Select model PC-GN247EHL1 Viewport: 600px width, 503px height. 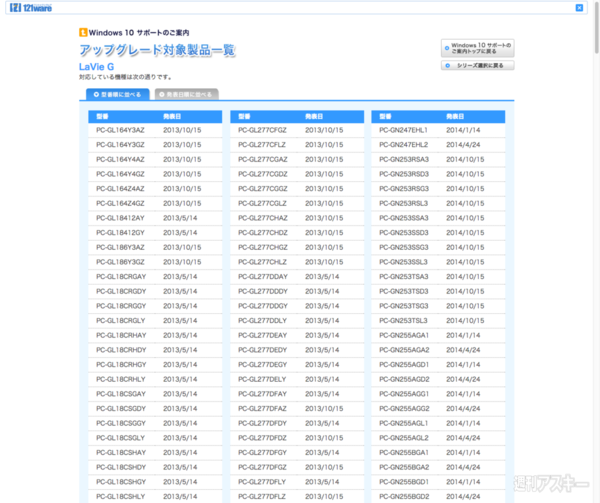pyautogui.click(x=403, y=130)
